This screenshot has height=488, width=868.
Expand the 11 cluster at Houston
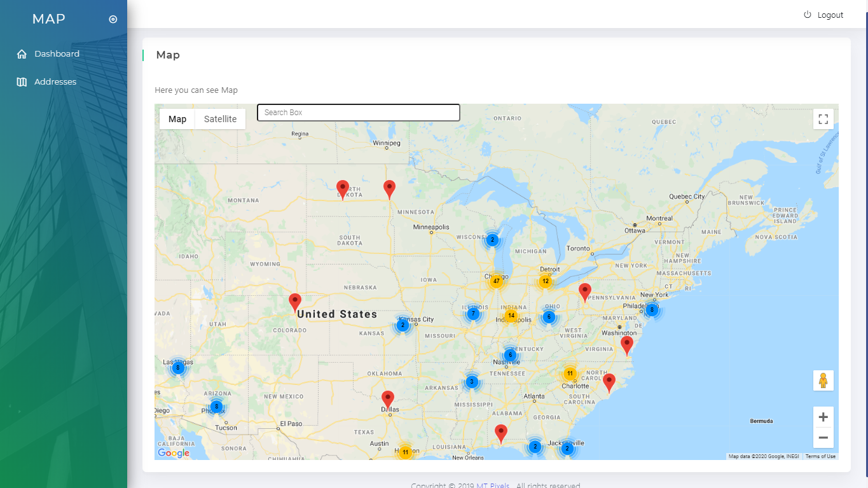(405, 452)
